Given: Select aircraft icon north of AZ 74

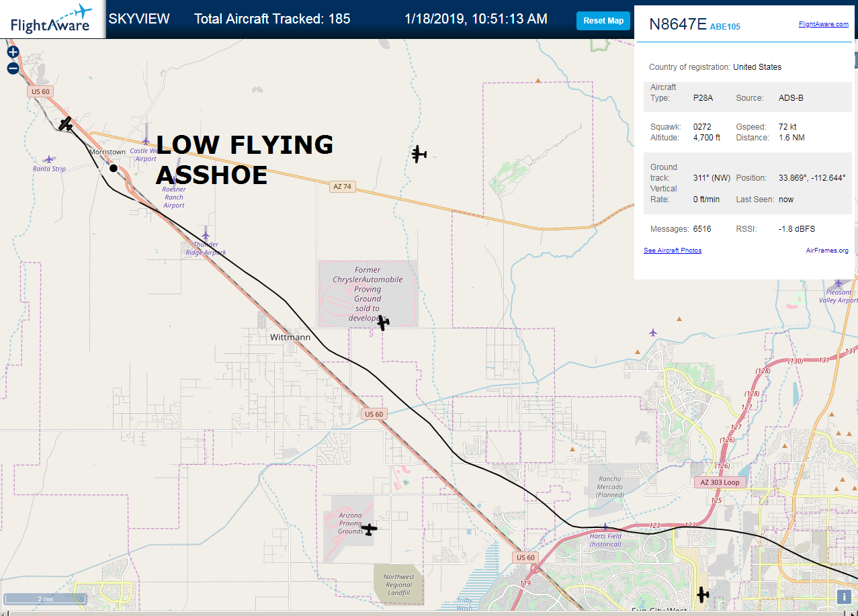Looking at the screenshot, I should tap(419, 154).
